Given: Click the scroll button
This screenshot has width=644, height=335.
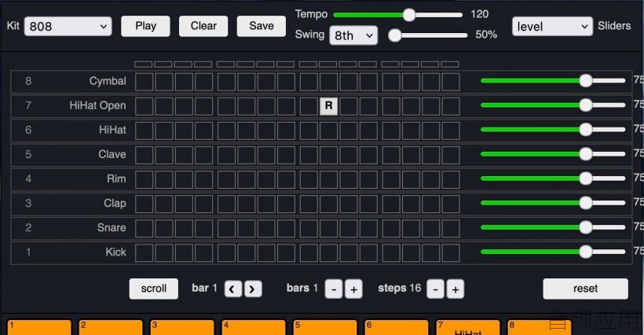Looking at the screenshot, I should point(154,289).
